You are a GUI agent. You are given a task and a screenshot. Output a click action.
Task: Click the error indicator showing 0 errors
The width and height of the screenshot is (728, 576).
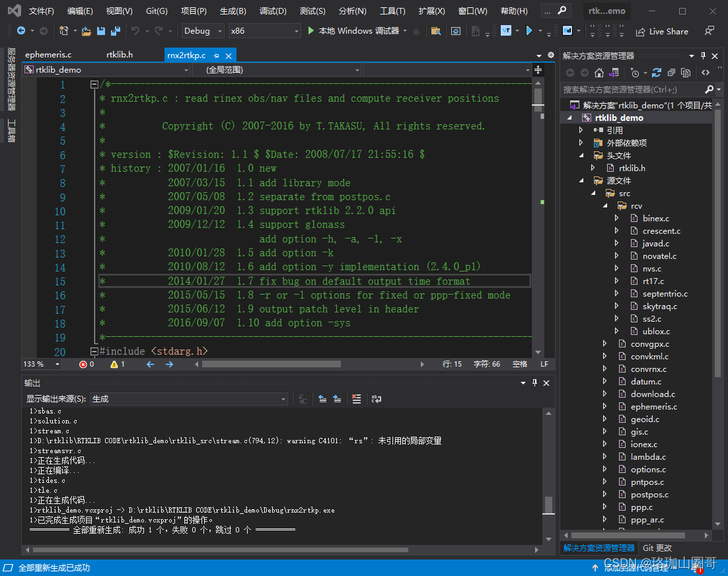[x=87, y=363]
